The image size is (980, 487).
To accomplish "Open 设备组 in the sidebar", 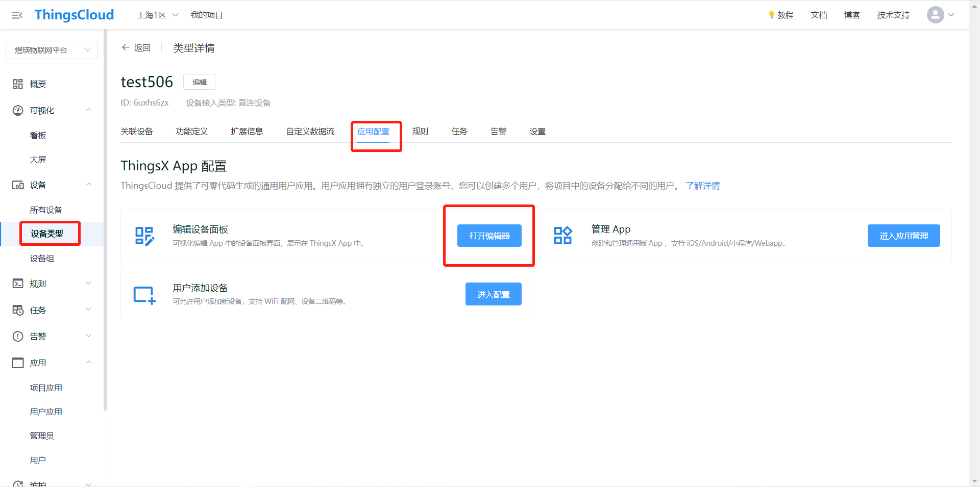I will point(42,259).
